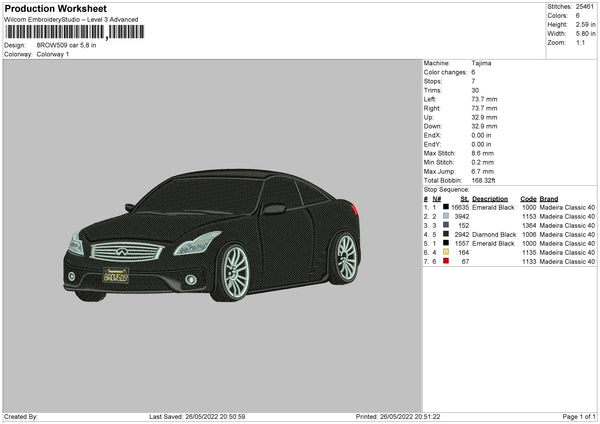The width and height of the screenshot is (600, 424).
Task: Select the 'Right:' extent label
Action: click(x=432, y=108)
